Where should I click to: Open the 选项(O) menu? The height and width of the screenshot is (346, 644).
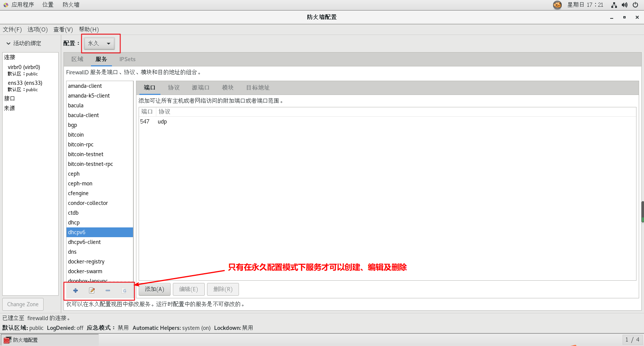[x=38, y=29]
